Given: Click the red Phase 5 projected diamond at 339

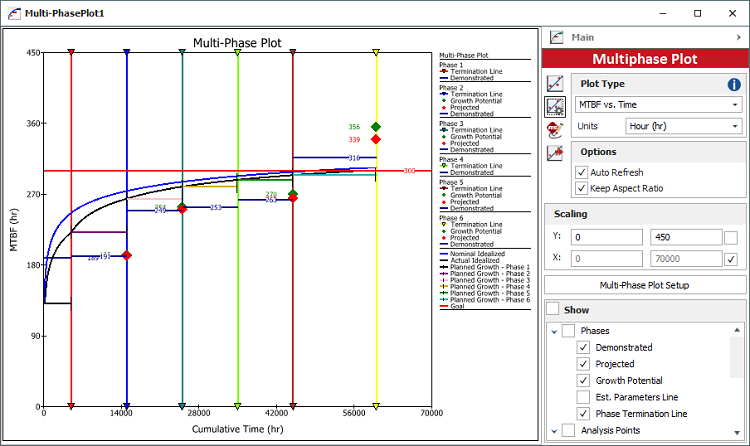Looking at the screenshot, I should coord(376,140).
